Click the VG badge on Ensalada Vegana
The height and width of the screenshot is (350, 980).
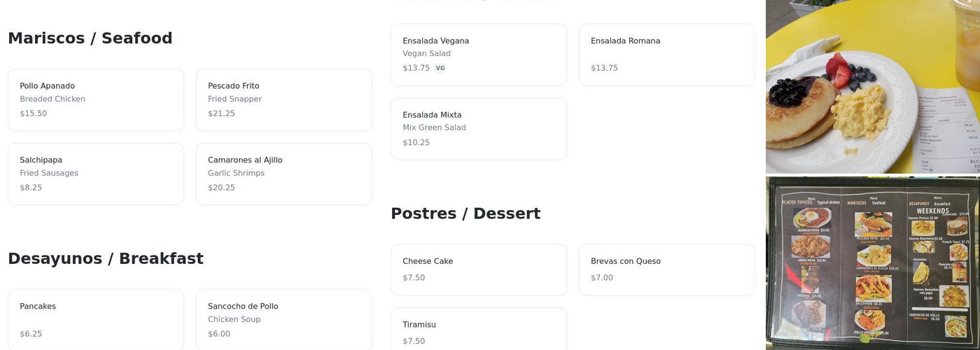click(x=440, y=68)
